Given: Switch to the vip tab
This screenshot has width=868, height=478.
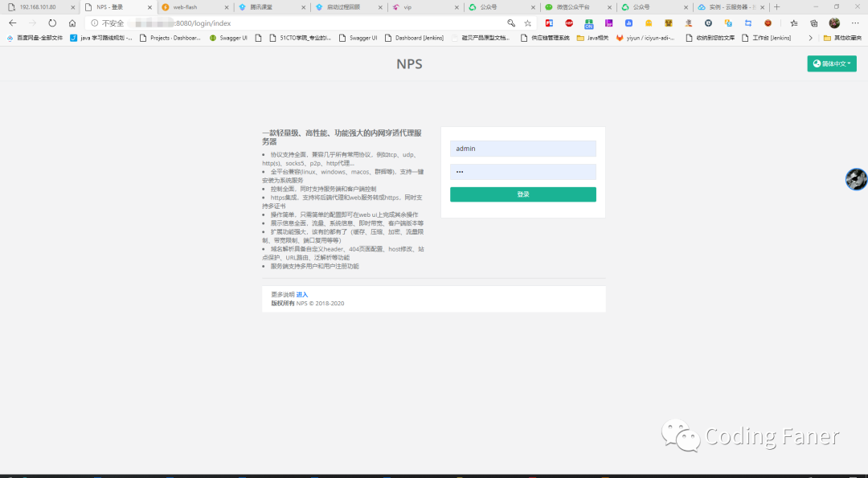Looking at the screenshot, I should click(x=424, y=7).
